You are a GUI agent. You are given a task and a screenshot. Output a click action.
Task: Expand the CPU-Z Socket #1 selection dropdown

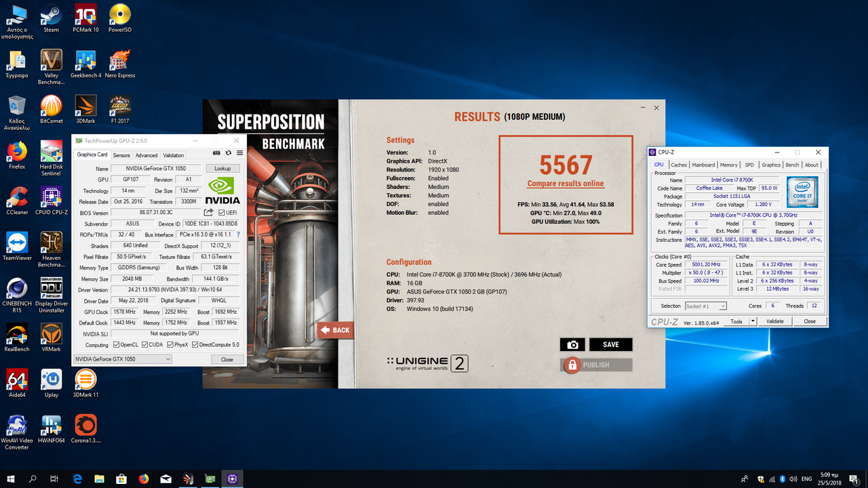pyautogui.click(x=705, y=306)
